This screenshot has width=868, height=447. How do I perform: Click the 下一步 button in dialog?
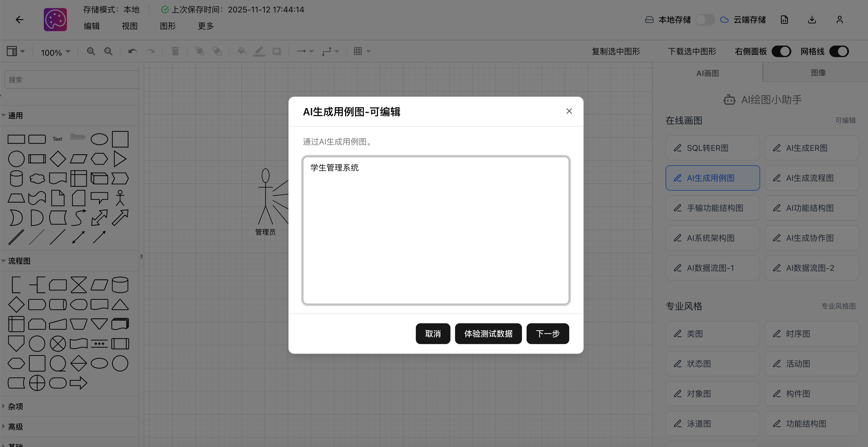(x=547, y=333)
